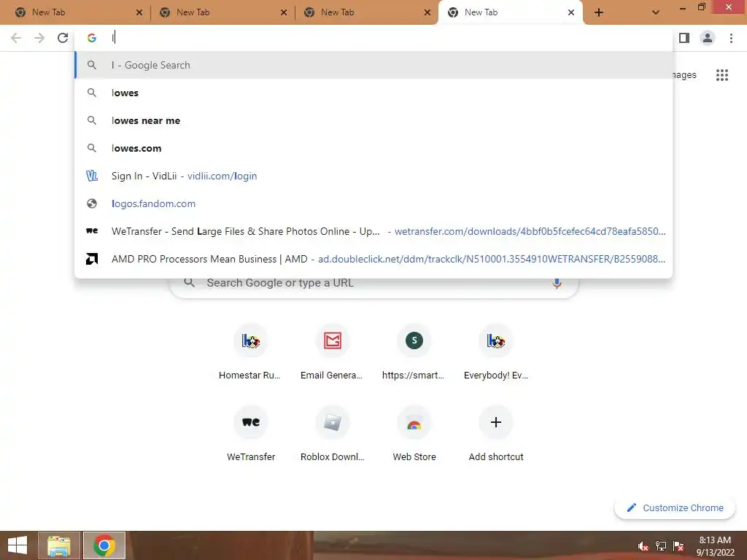Close the first New Tab
The height and width of the screenshot is (560, 747).
139,13
